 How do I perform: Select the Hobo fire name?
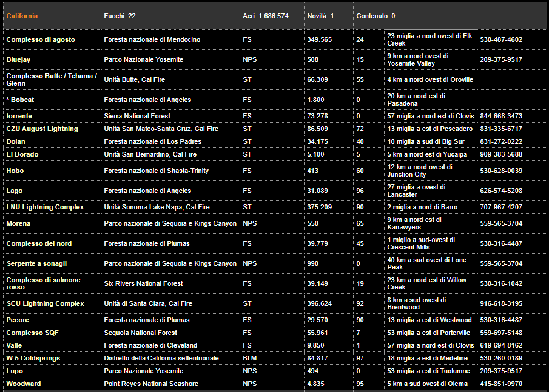coord(15,171)
